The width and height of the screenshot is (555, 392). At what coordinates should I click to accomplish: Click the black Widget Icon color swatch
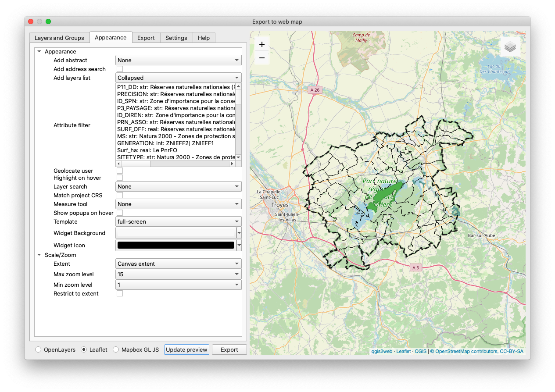[x=176, y=245]
